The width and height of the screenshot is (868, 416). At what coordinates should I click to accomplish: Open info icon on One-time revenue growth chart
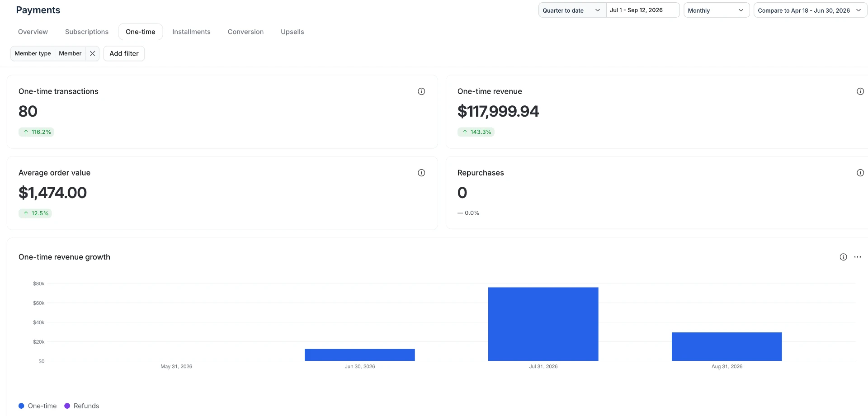click(843, 257)
